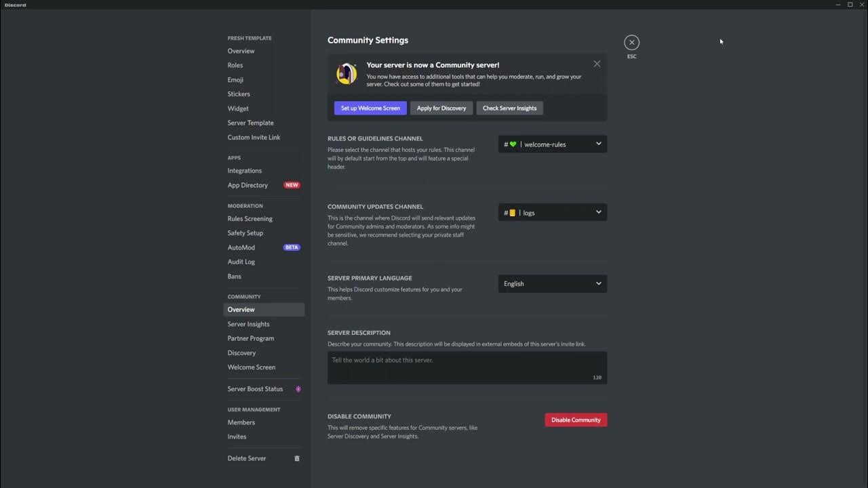
Task: Open the Rules or Guidelines channel dropdown
Action: tap(553, 144)
